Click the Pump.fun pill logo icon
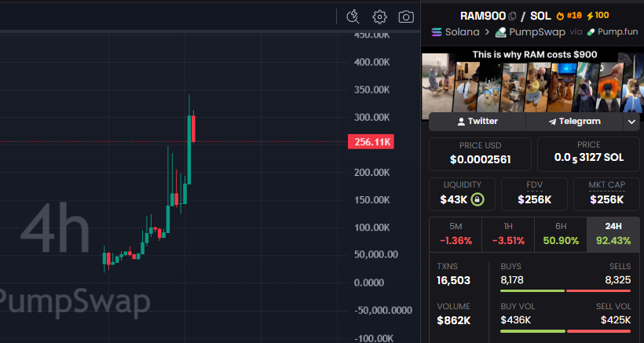644x343 pixels. tap(591, 32)
